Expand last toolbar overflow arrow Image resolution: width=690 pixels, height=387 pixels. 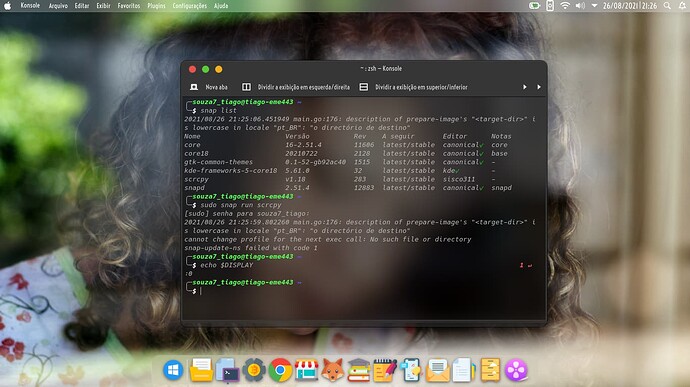[539, 87]
